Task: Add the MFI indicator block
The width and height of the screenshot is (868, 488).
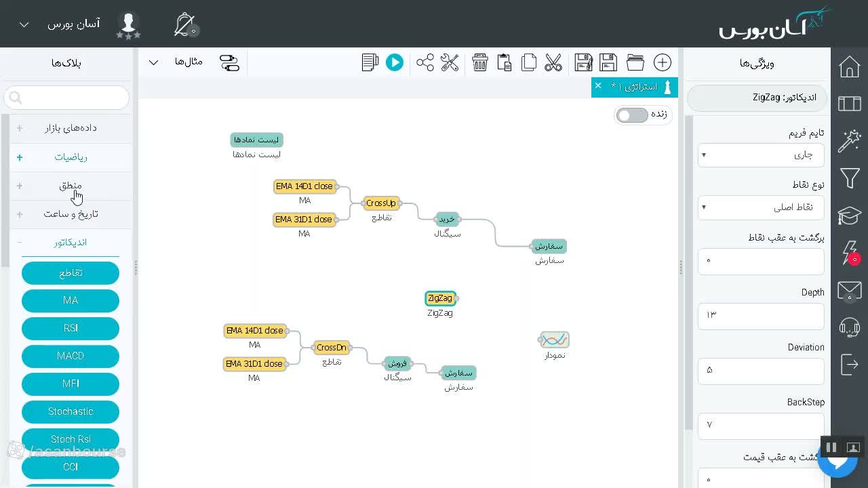Action: 71,384
